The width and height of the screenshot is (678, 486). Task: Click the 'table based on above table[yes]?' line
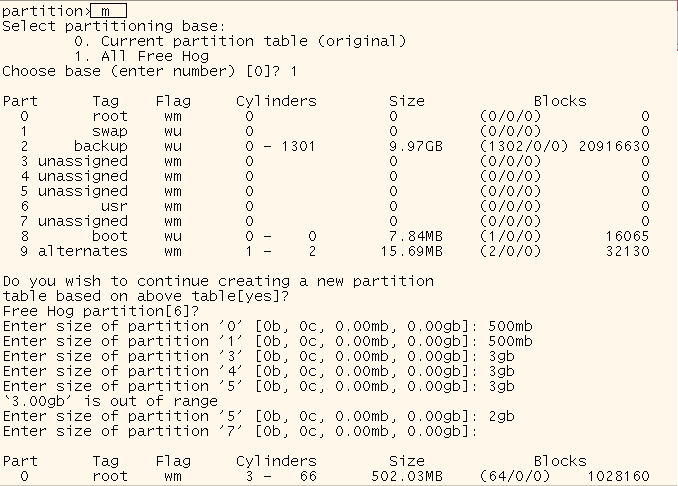point(146,297)
